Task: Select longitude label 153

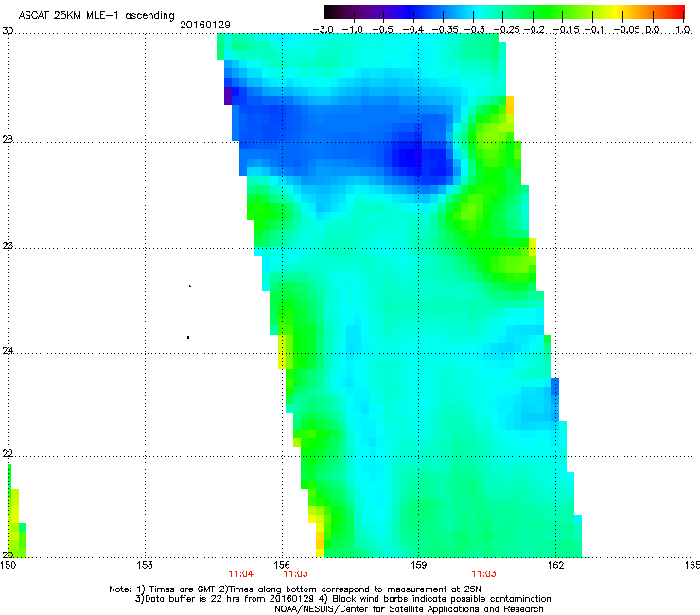Action: (x=145, y=565)
